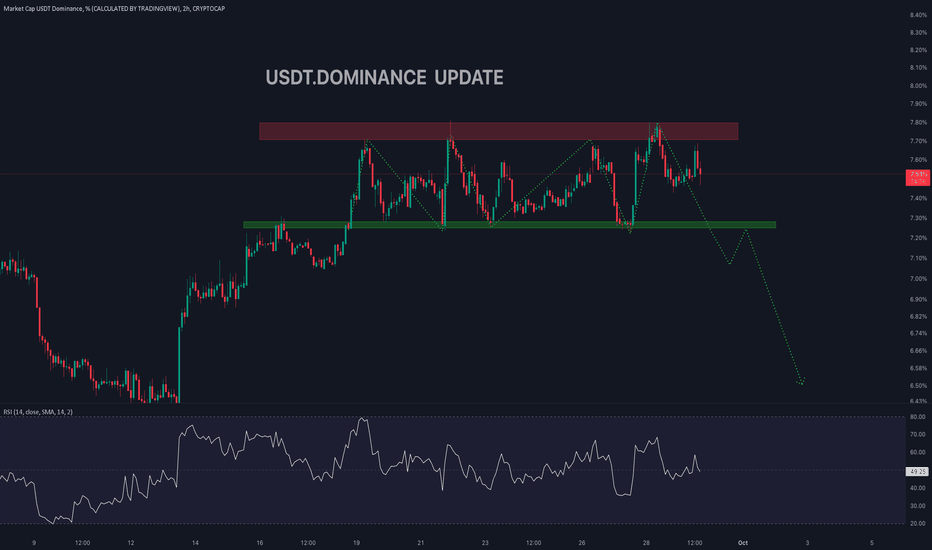Select the USDT.DOMINANCE UPDATE text label
The width and height of the screenshot is (932, 550).
(383, 78)
